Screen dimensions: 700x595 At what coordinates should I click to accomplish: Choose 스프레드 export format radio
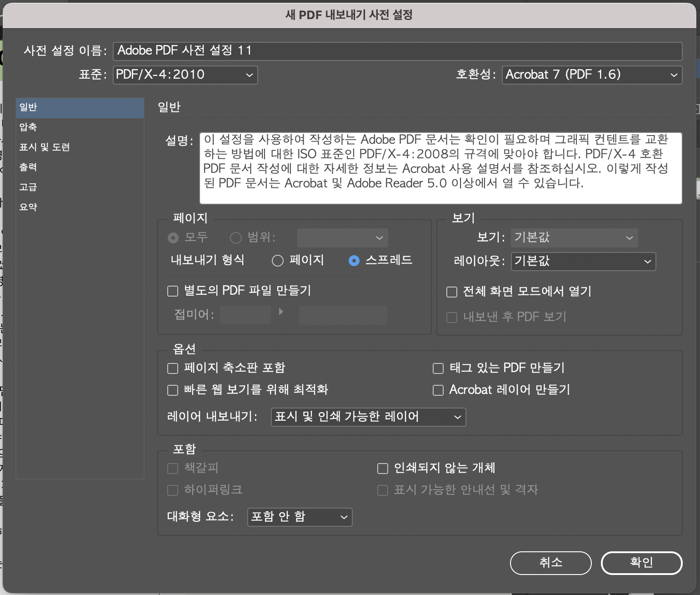coord(354,261)
